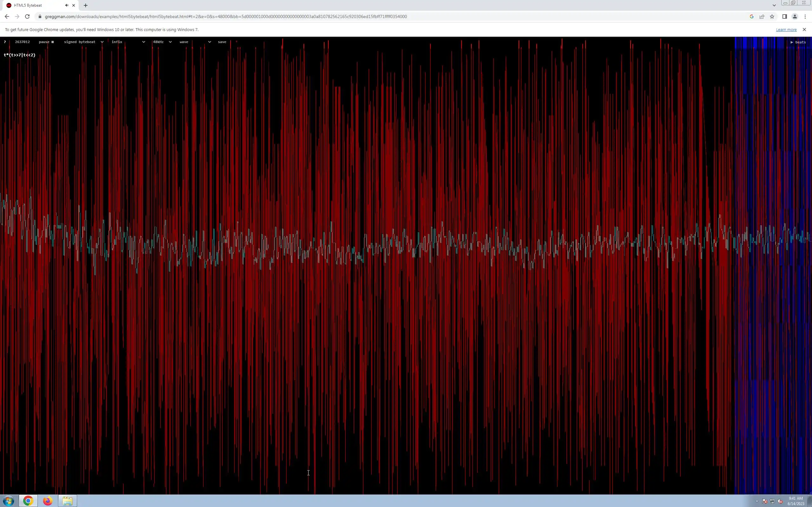Open the wave visualizer dropdown
Screen dimensions: 812x507
click(195, 42)
